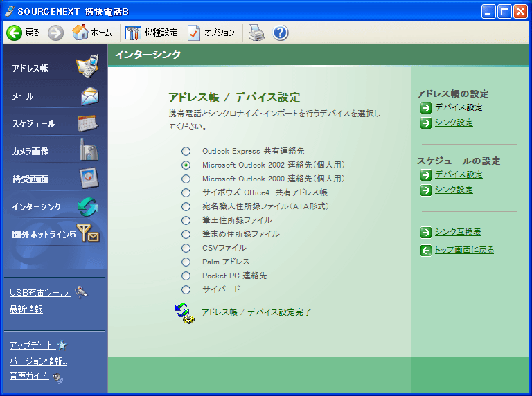Select サイボウズ Office4 共有アドレス帳 radio button

coord(186,193)
